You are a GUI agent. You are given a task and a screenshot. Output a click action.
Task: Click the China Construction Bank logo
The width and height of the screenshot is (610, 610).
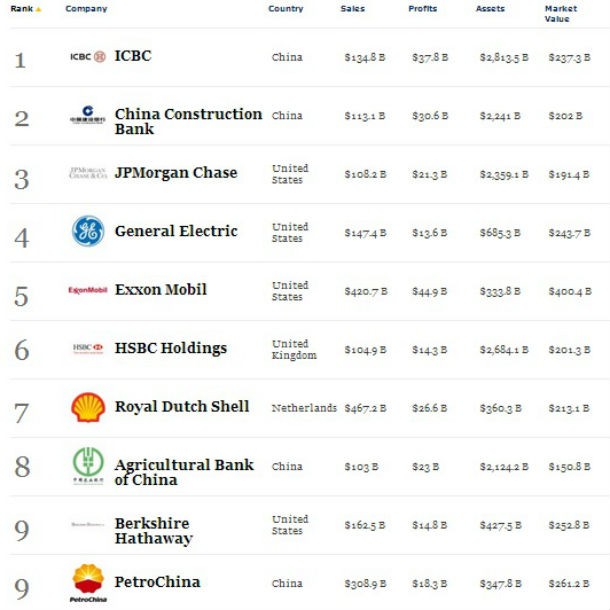[88, 115]
